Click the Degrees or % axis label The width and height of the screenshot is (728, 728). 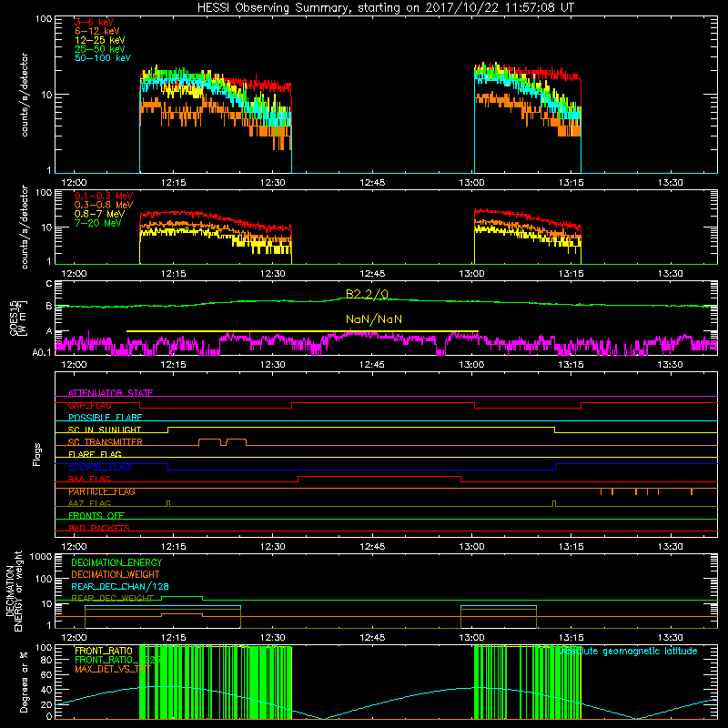click(x=24, y=682)
